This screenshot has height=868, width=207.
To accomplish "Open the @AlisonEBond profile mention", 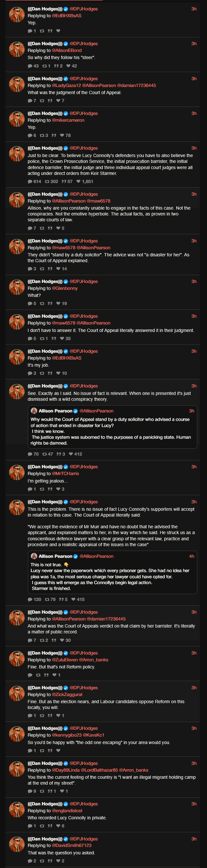I will (67, 51).
